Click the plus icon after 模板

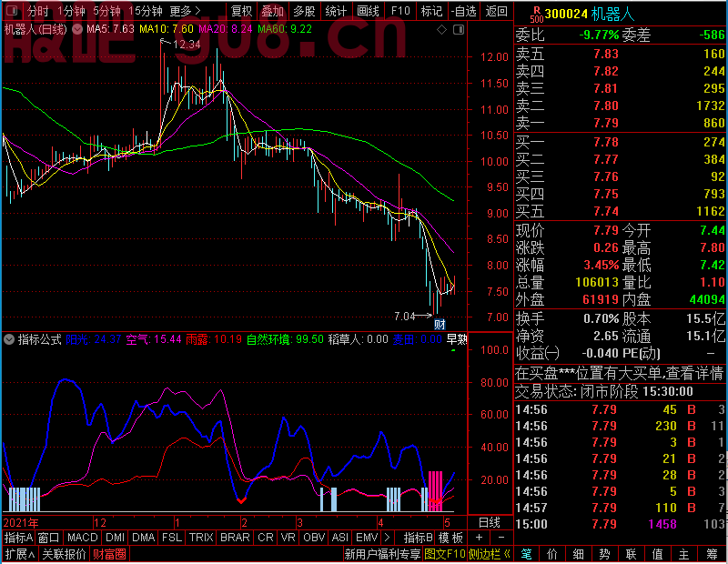point(479,538)
